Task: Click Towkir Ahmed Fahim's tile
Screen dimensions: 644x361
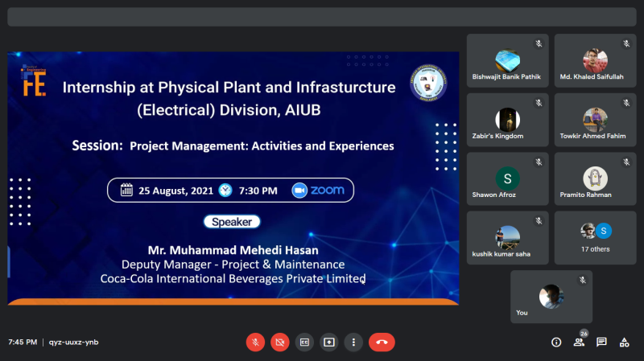Action: click(595, 119)
